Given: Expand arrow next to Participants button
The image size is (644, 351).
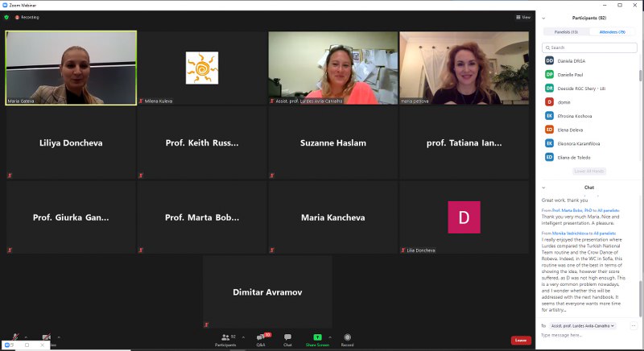Looking at the screenshot, I should 243,337.
